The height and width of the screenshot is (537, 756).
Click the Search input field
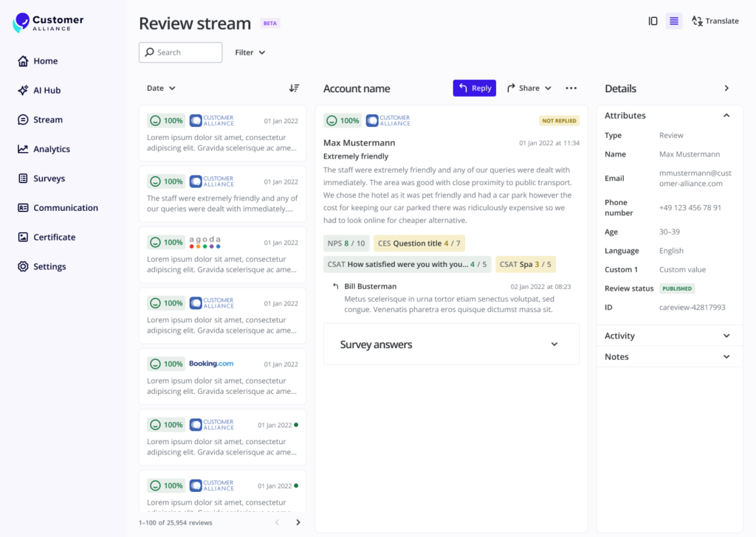click(181, 52)
